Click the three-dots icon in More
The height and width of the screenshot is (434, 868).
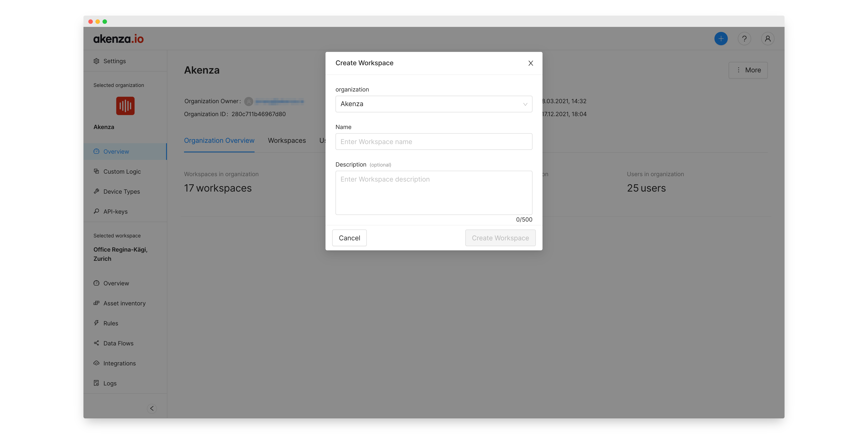coord(739,70)
